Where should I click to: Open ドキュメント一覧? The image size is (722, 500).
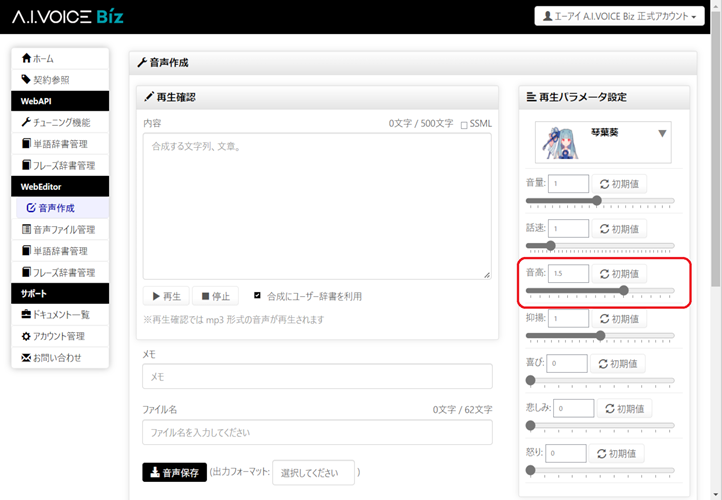60,314
